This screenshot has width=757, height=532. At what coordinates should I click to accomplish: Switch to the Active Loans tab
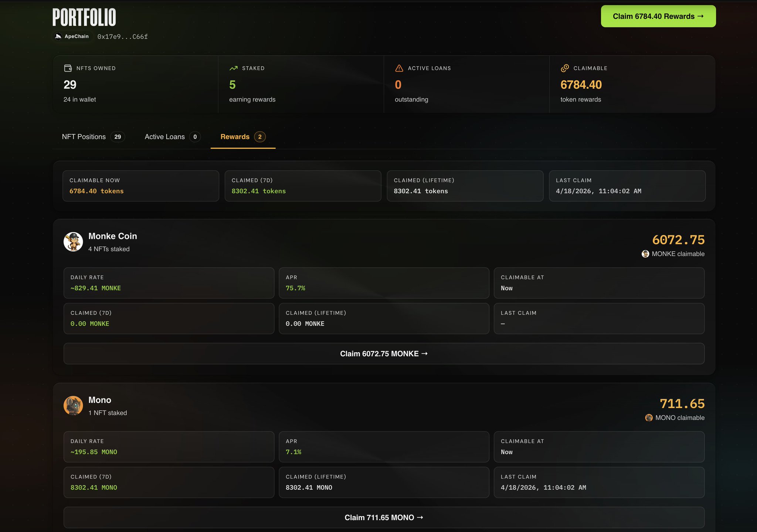click(172, 137)
